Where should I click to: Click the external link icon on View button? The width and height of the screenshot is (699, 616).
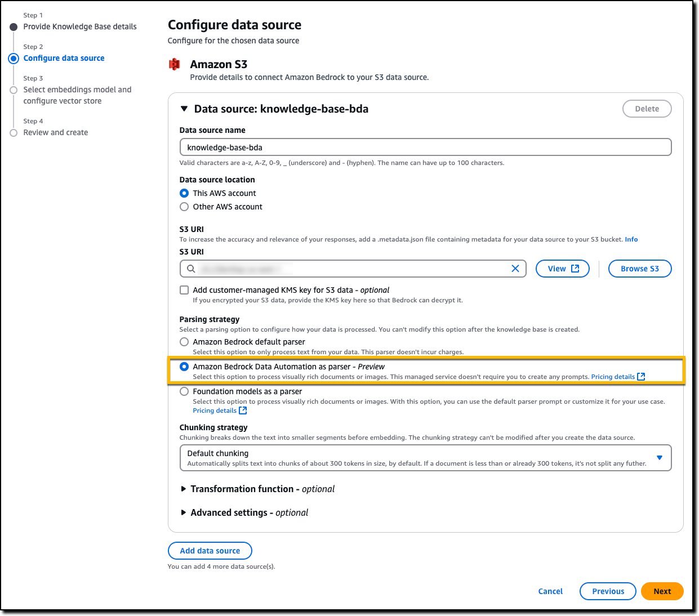(x=575, y=269)
